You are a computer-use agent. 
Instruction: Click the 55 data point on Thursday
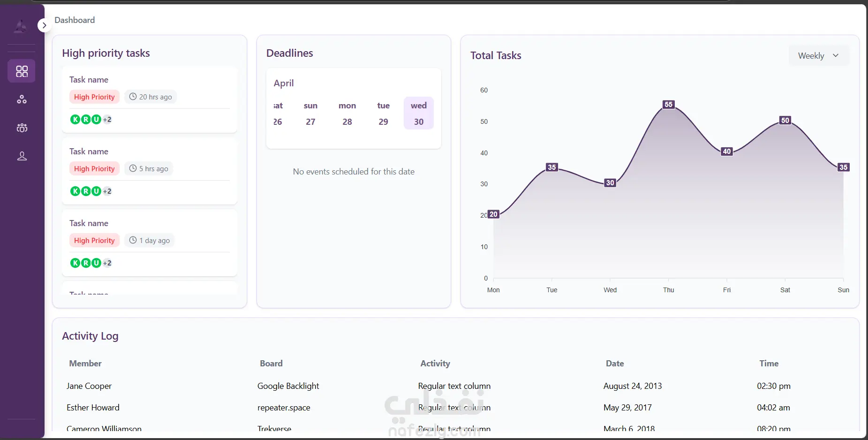pos(669,105)
